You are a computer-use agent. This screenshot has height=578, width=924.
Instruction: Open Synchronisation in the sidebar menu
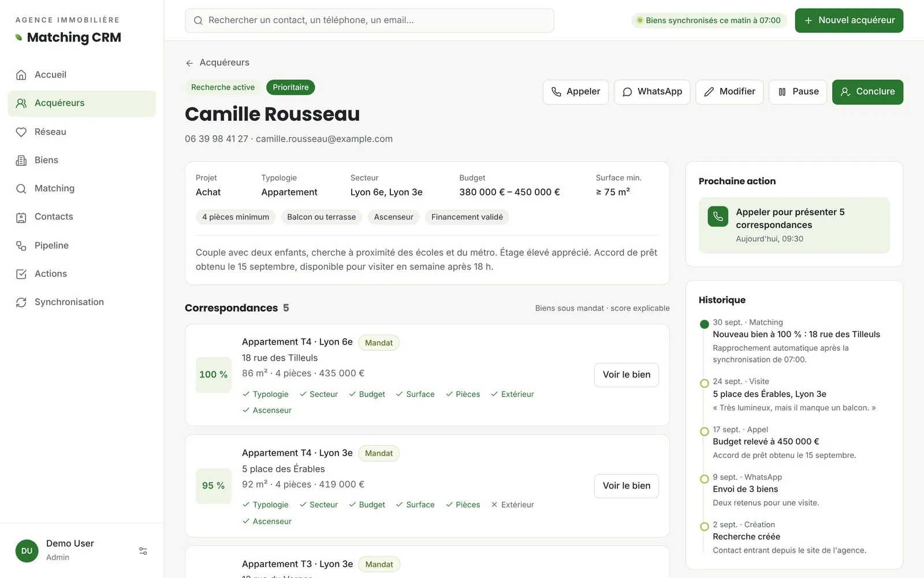coord(82,302)
